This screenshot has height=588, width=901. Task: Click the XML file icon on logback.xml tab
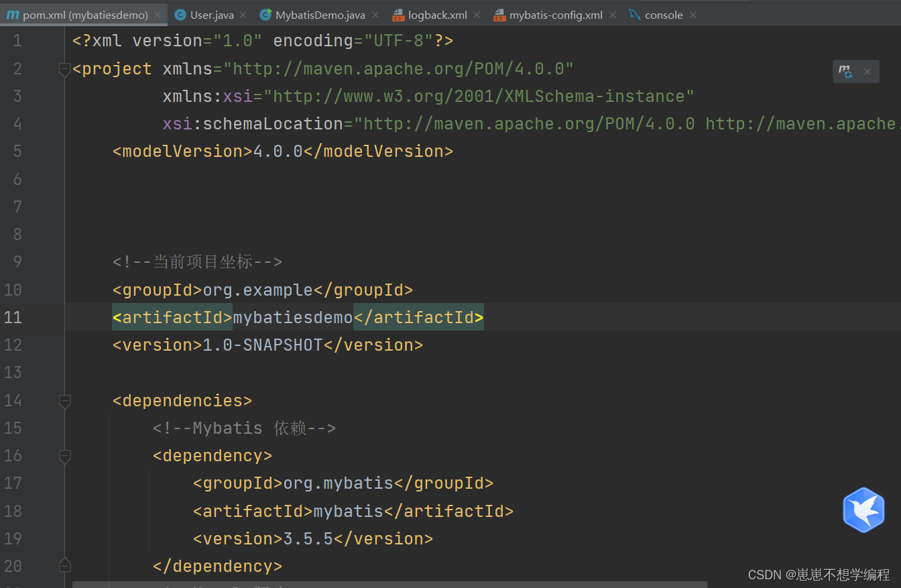tap(398, 15)
